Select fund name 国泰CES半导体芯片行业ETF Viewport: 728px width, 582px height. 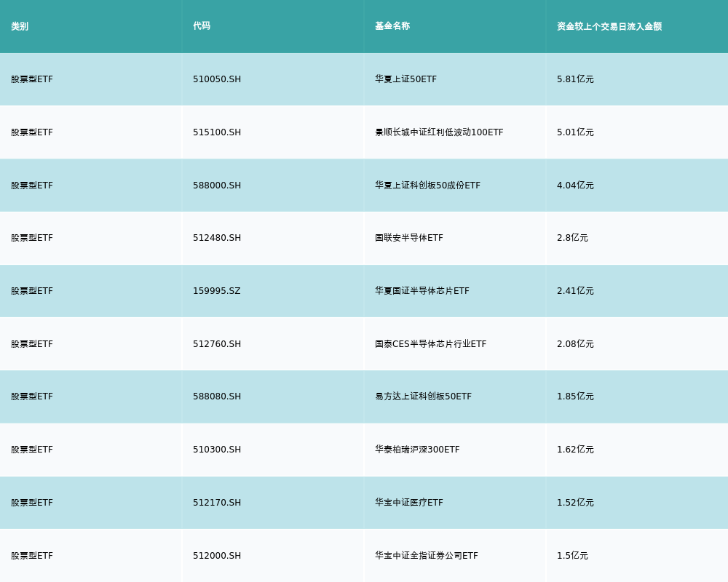pyautogui.click(x=431, y=344)
